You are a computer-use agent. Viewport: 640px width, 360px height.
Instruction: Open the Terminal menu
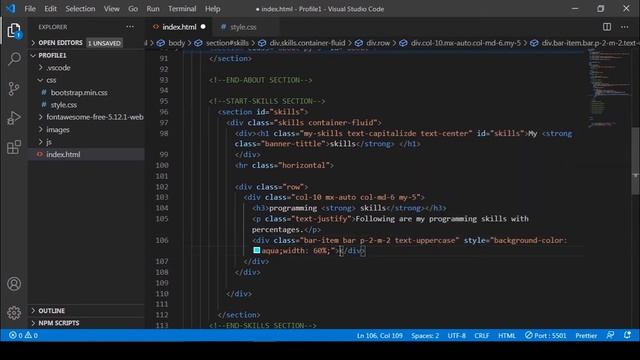[182, 9]
